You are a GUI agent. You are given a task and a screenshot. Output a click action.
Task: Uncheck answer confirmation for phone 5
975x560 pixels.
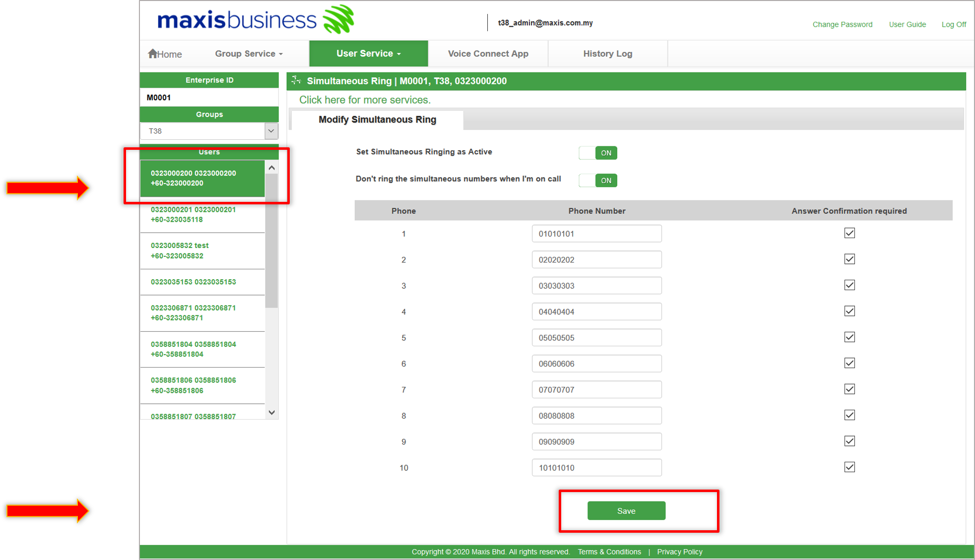(x=849, y=337)
